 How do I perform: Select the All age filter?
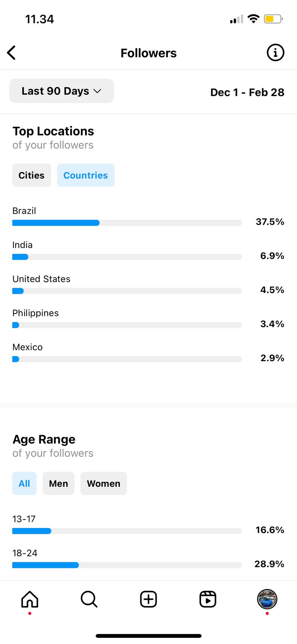point(25,483)
